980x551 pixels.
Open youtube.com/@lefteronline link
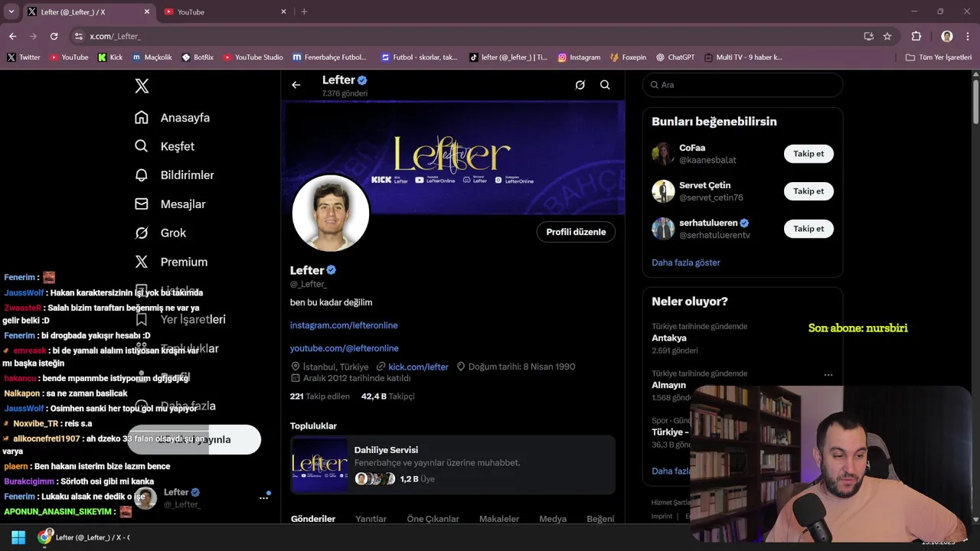(x=345, y=348)
